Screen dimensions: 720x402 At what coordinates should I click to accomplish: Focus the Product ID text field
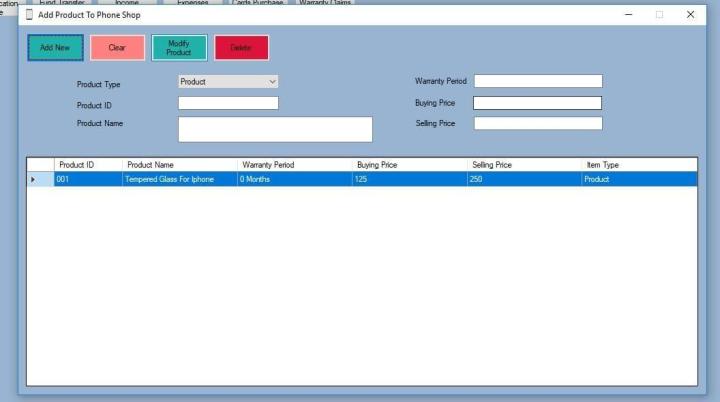(228, 103)
